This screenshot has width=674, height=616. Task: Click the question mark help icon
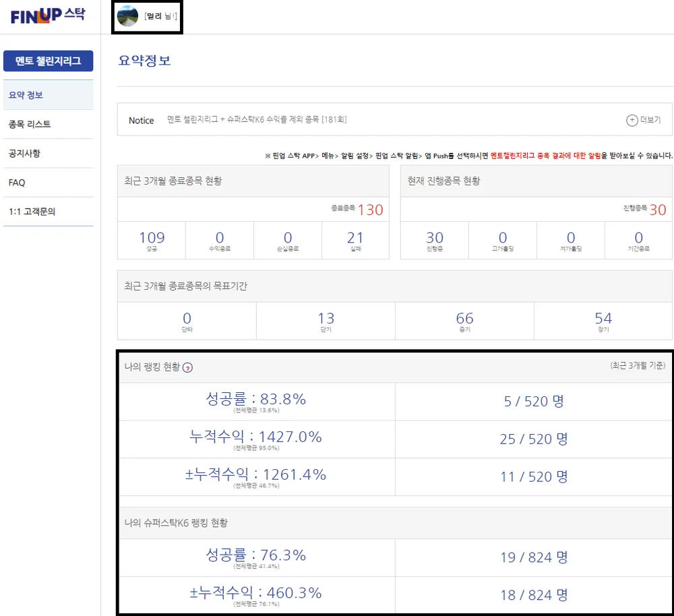(188, 367)
